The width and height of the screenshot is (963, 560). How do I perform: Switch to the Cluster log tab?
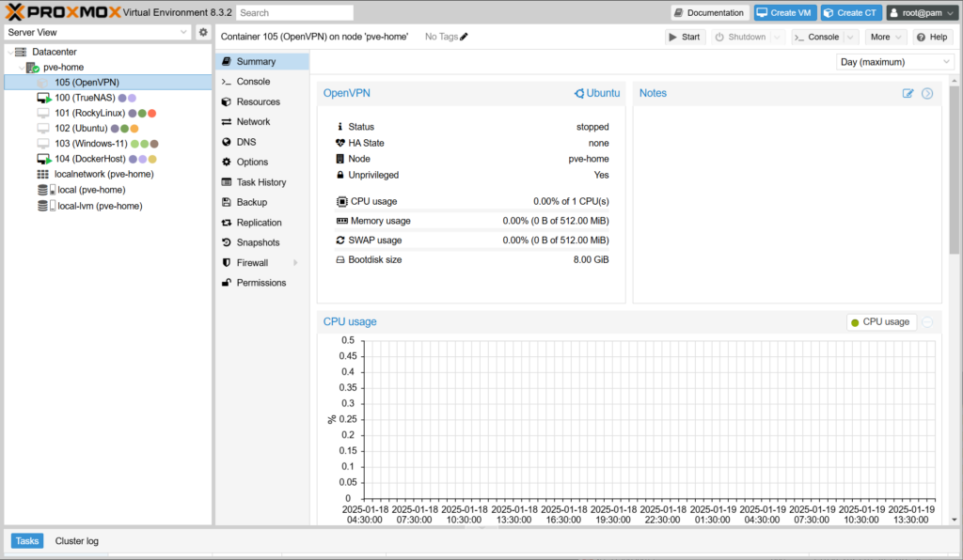[x=76, y=541]
